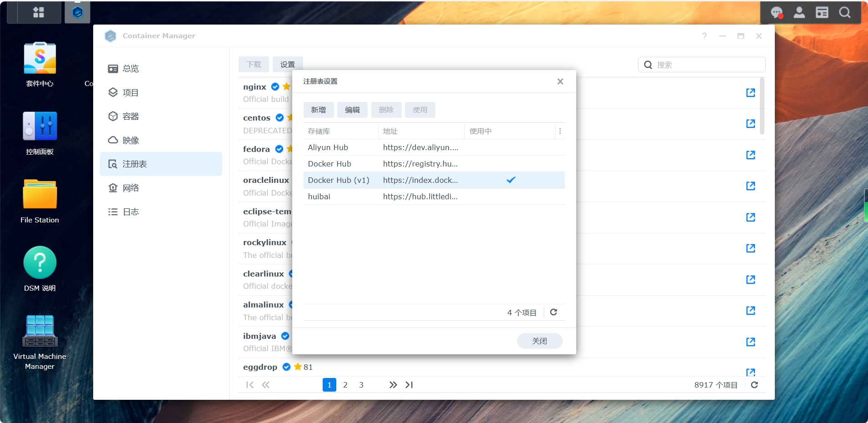The width and height of the screenshot is (868, 423).
Task: Click the 下载 button
Action: pos(254,65)
